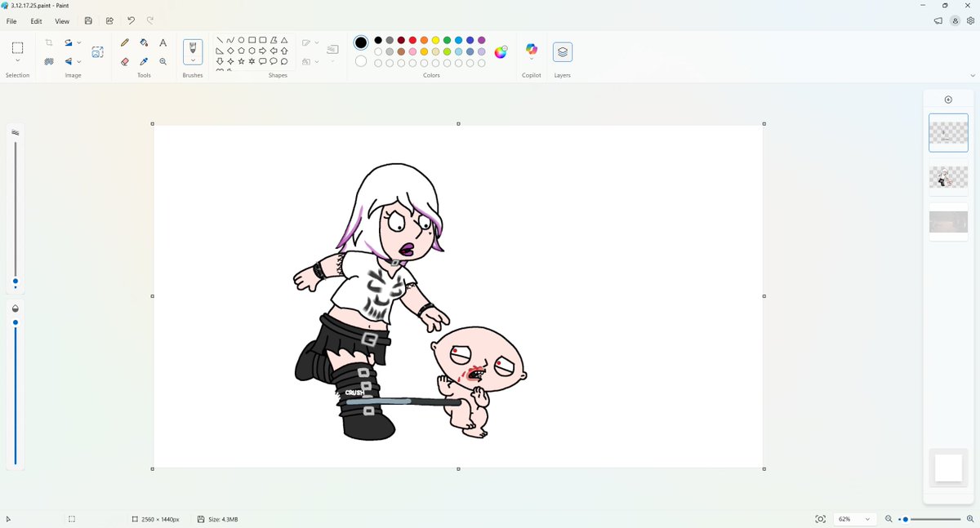Open the Copilot button
This screenshot has height=528, width=980.
[x=532, y=51]
